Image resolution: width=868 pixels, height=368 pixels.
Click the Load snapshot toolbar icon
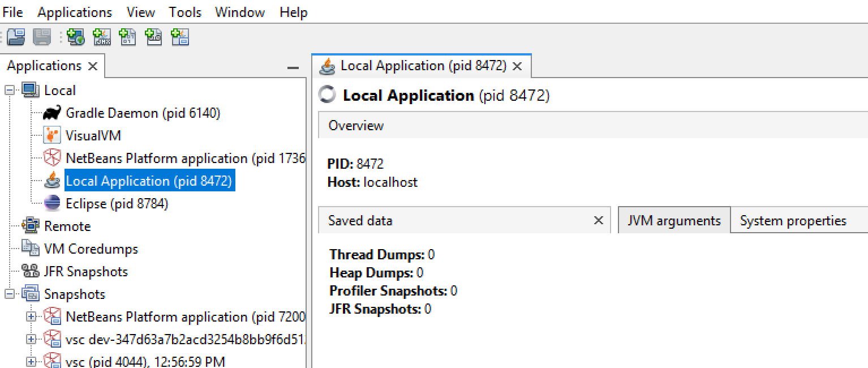(x=16, y=37)
